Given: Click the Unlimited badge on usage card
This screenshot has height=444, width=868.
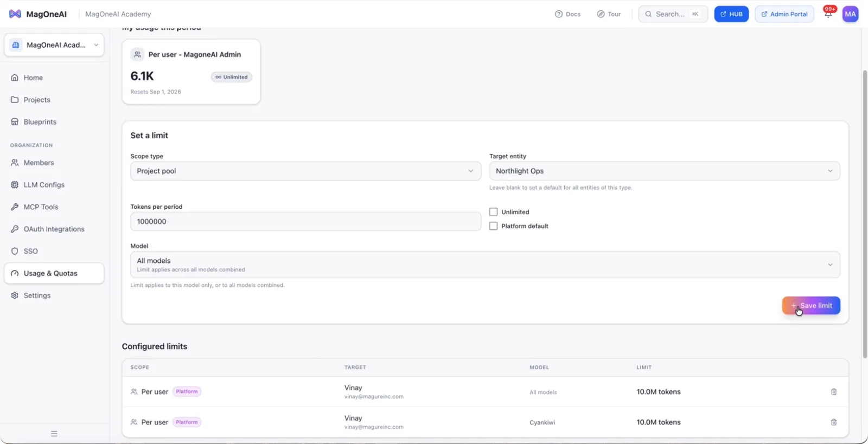Looking at the screenshot, I should (x=232, y=77).
